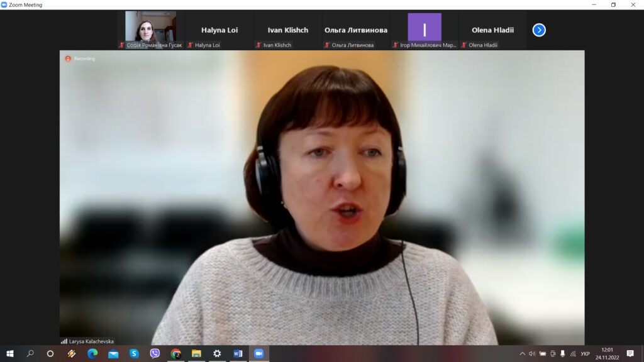Show next participants with the blue arrow
The image size is (644, 362).
(x=539, y=30)
